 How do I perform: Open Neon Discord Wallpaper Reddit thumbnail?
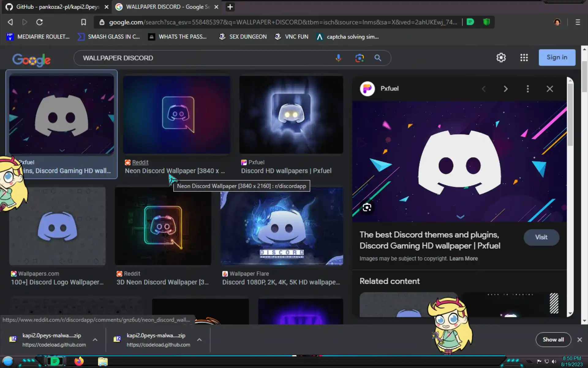(x=177, y=115)
